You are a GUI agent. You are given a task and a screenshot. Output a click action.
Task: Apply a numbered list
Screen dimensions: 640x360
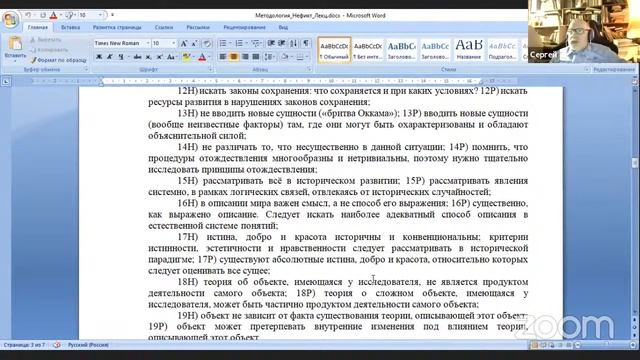pos(239,43)
